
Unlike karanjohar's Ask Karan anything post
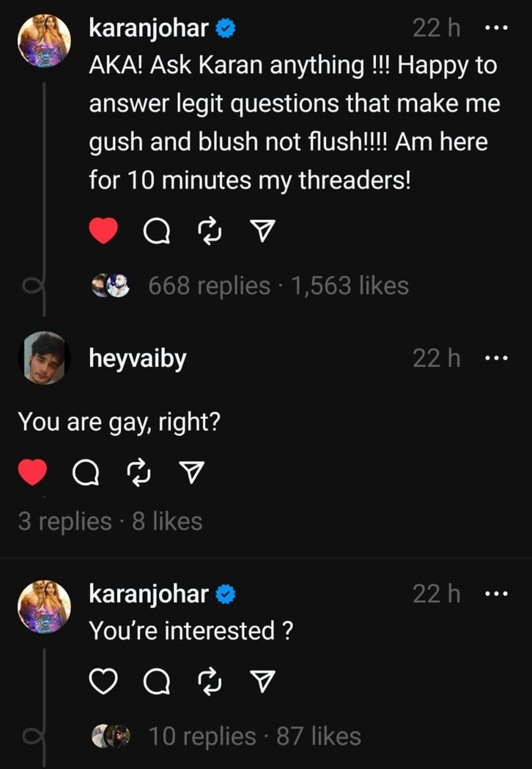(x=103, y=231)
